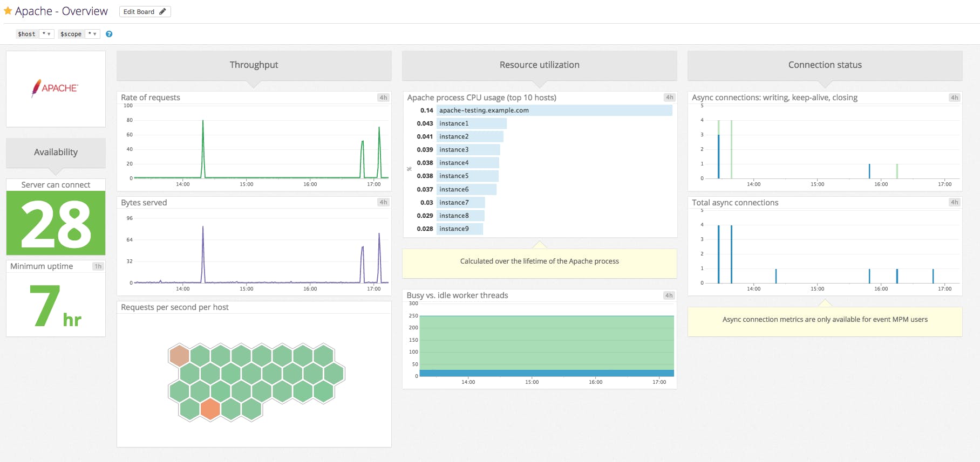Select the Throughput section header
Viewport: 980px width, 462px height.
pos(254,65)
